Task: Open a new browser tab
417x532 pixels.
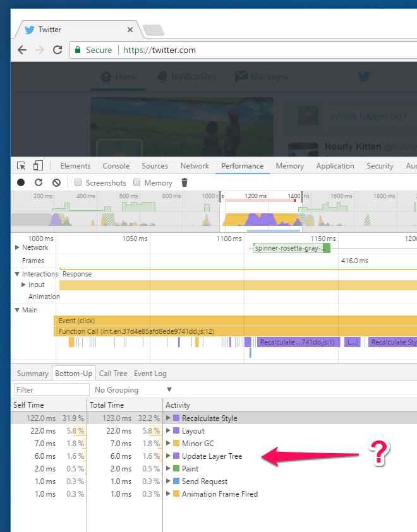Action: tap(154, 30)
